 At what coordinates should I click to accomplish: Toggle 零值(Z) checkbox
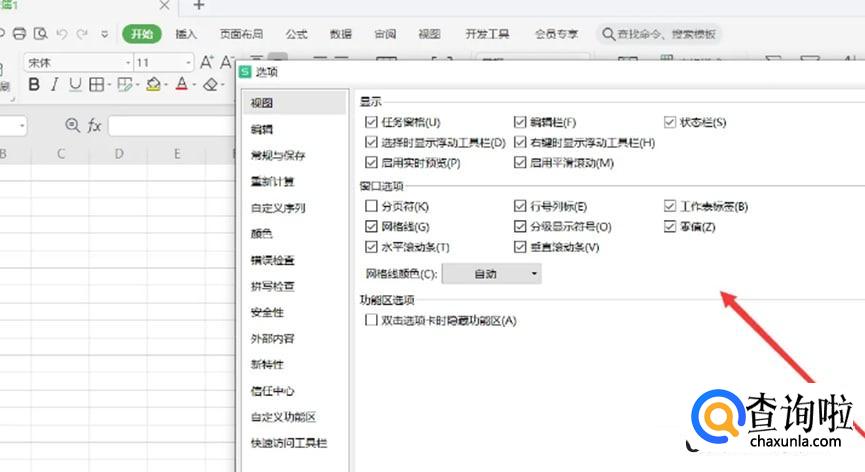point(670,227)
